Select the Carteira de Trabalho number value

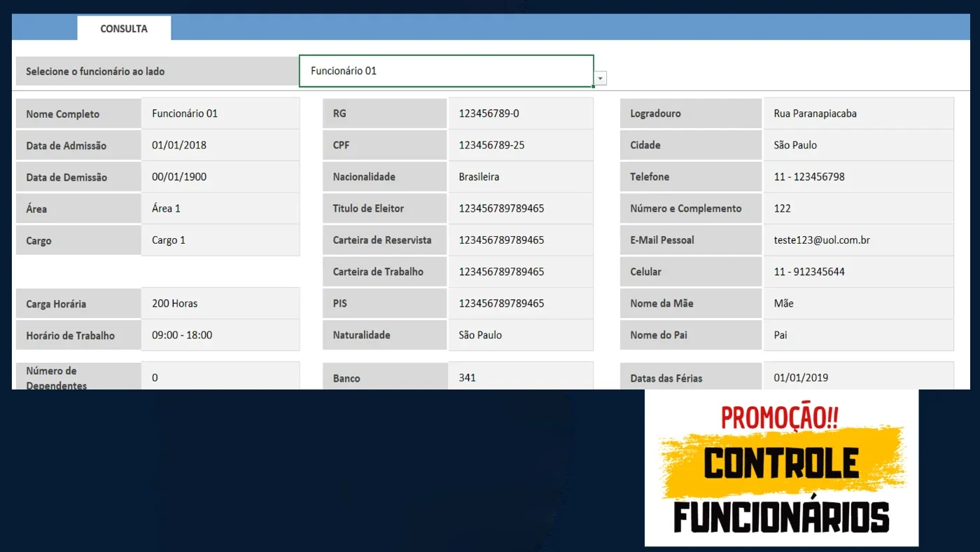click(x=521, y=271)
